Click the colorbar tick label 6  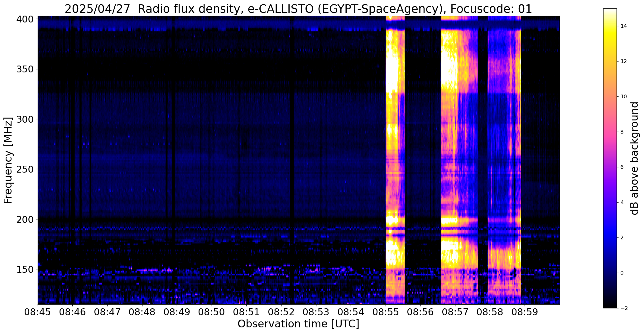[622, 167]
